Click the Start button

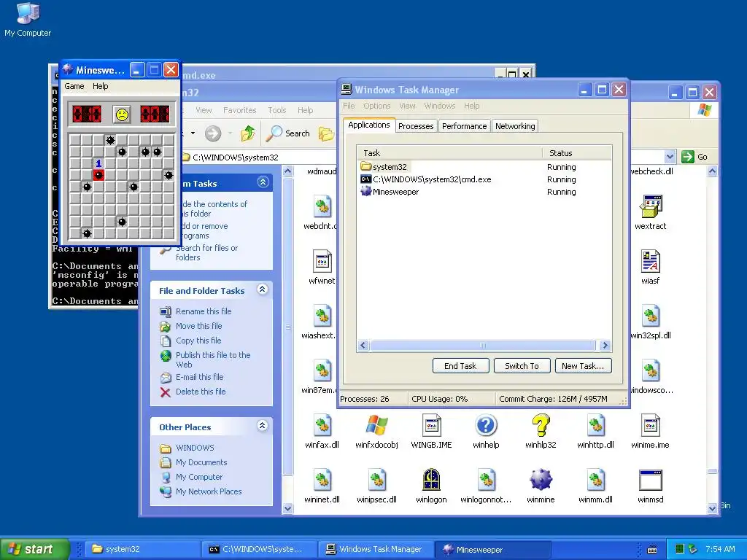pyautogui.click(x=35, y=549)
